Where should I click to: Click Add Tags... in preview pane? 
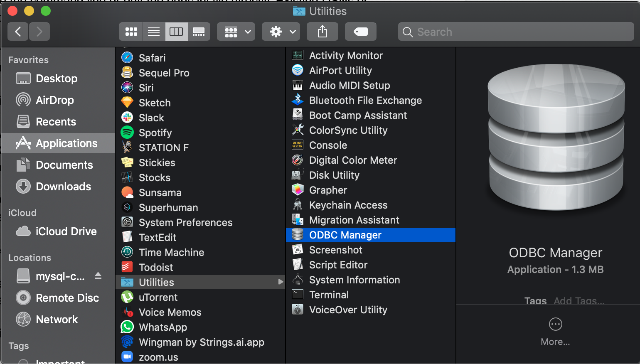579,300
